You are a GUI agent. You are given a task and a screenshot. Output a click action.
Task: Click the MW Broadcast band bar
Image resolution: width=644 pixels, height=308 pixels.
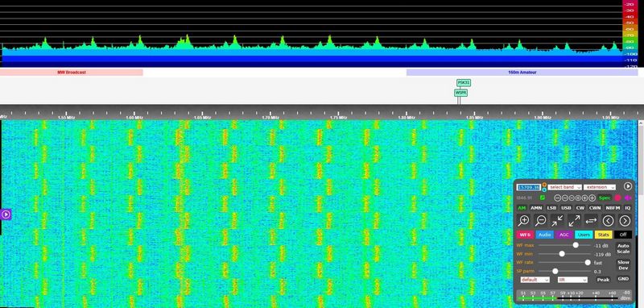pos(72,73)
